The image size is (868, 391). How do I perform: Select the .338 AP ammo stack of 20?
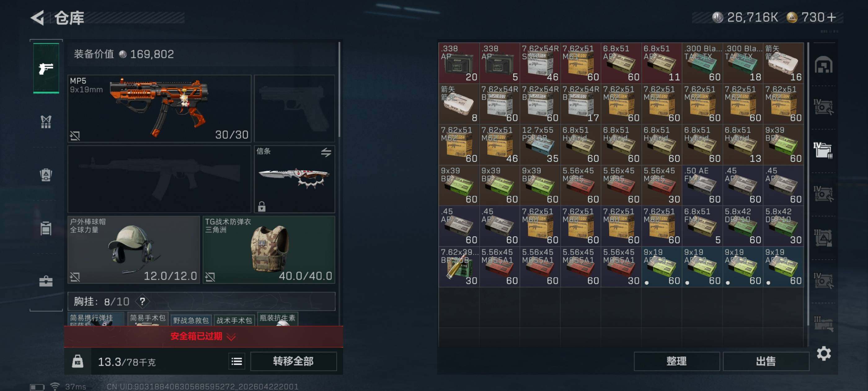pos(458,63)
